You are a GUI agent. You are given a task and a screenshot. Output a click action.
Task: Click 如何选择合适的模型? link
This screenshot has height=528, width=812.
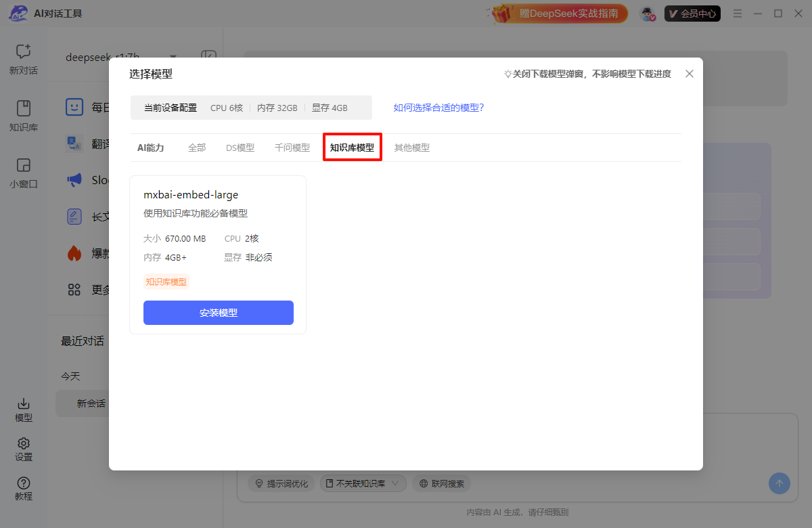439,108
